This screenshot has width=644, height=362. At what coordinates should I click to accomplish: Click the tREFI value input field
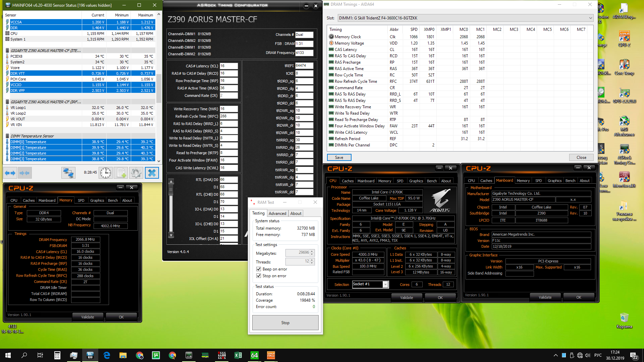(x=304, y=66)
